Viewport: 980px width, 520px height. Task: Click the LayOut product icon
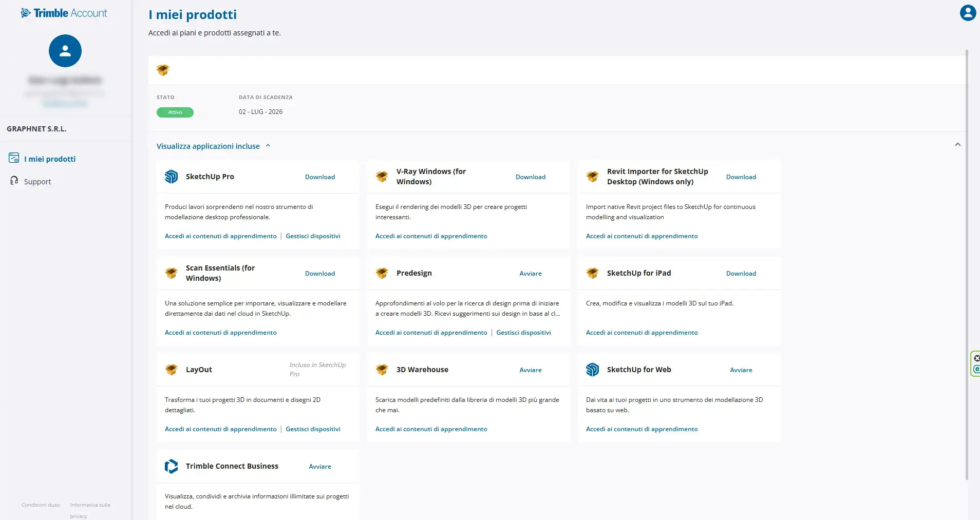[x=171, y=370]
